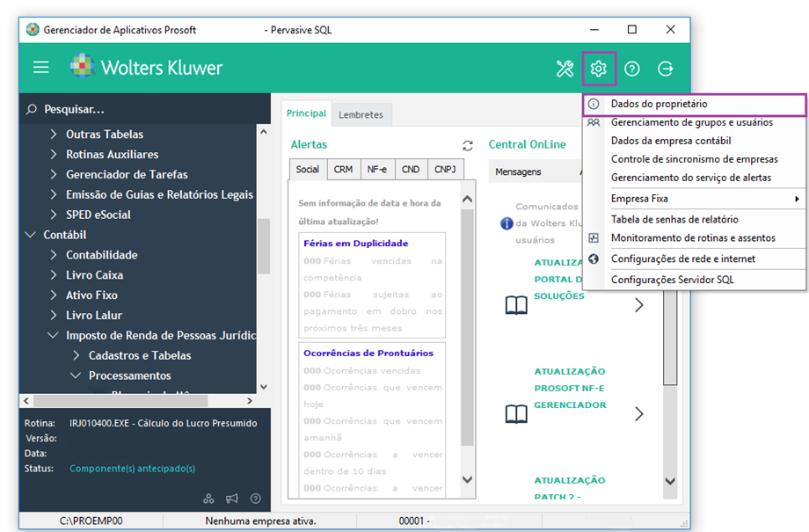Click the book icon beside Portal de Soluções
The width and height of the screenshot is (809, 532).
click(x=516, y=305)
